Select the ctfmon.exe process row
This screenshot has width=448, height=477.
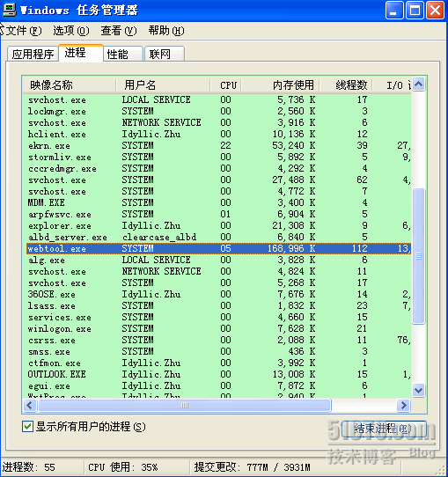[x=218, y=363]
